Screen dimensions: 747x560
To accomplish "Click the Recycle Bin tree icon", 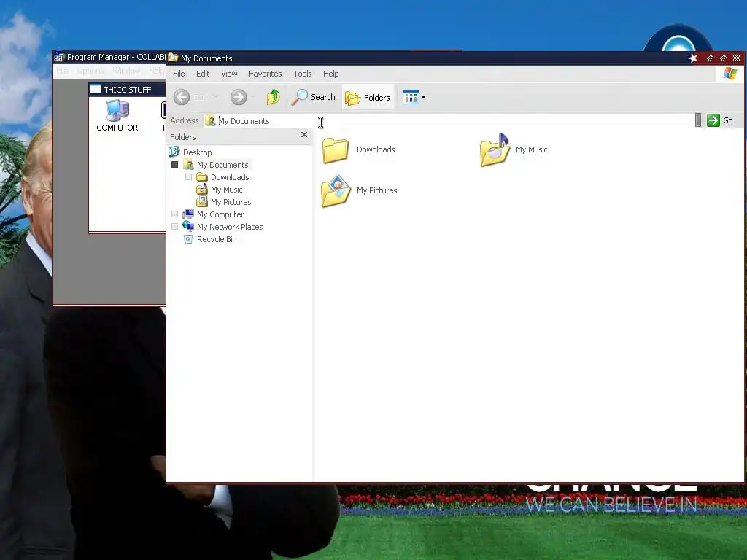I will click(188, 239).
